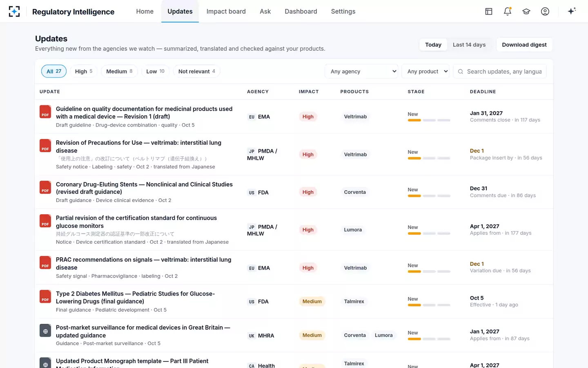Open the user account profile icon
Screen dimensions: 588x368
point(545,11)
